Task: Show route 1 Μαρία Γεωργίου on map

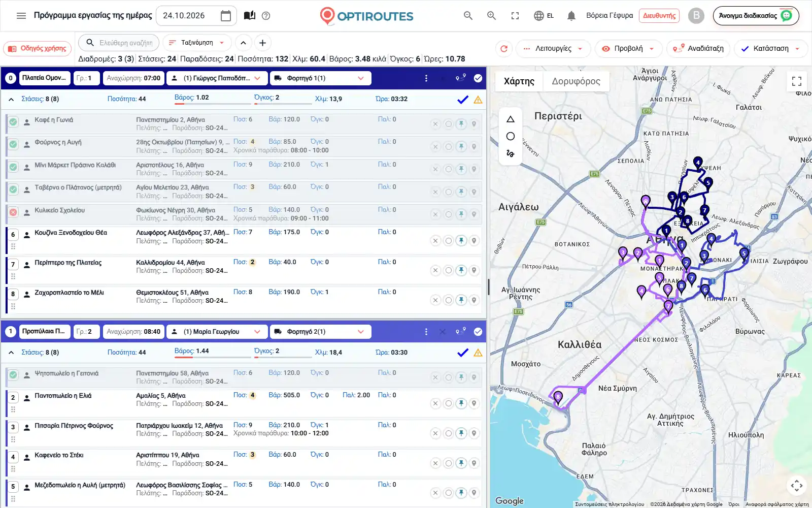Action: pos(460,331)
